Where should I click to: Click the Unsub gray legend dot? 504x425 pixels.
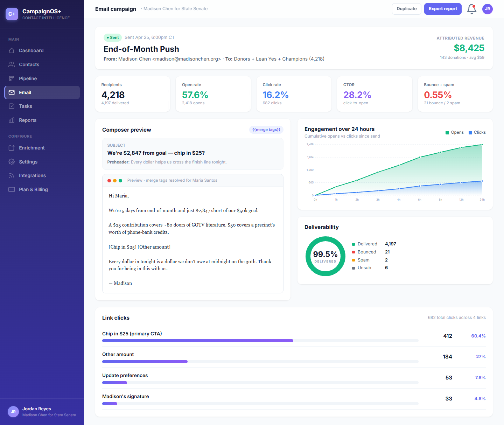click(x=353, y=268)
